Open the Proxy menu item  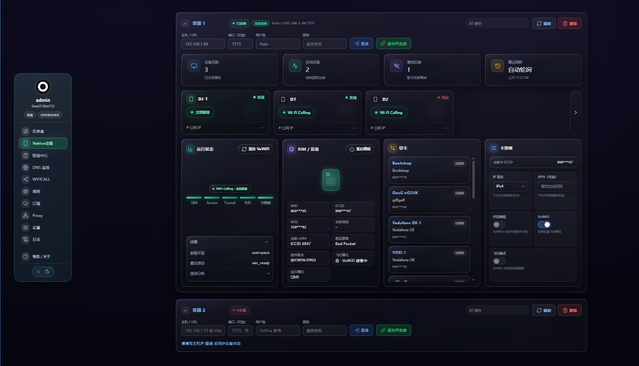pyautogui.click(x=43, y=215)
